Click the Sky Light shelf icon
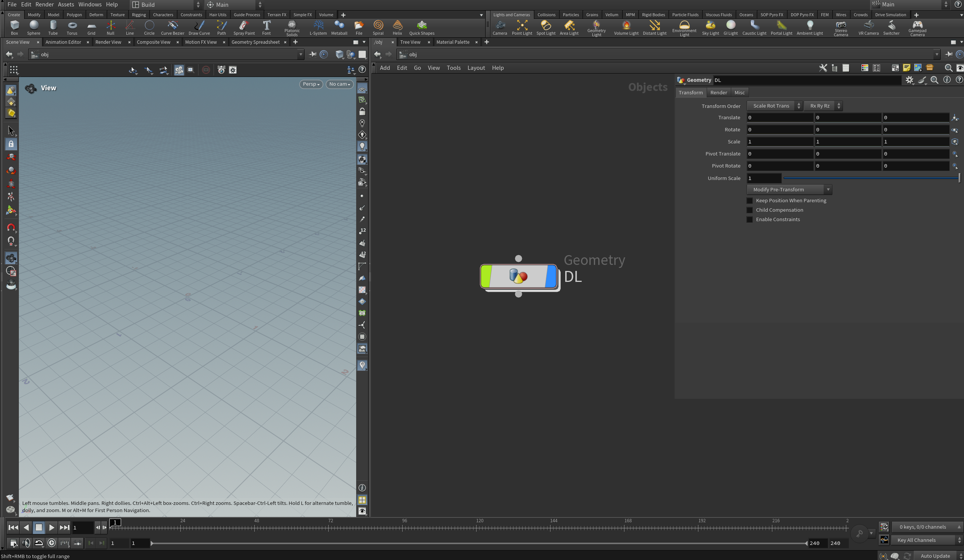 (710, 27)
